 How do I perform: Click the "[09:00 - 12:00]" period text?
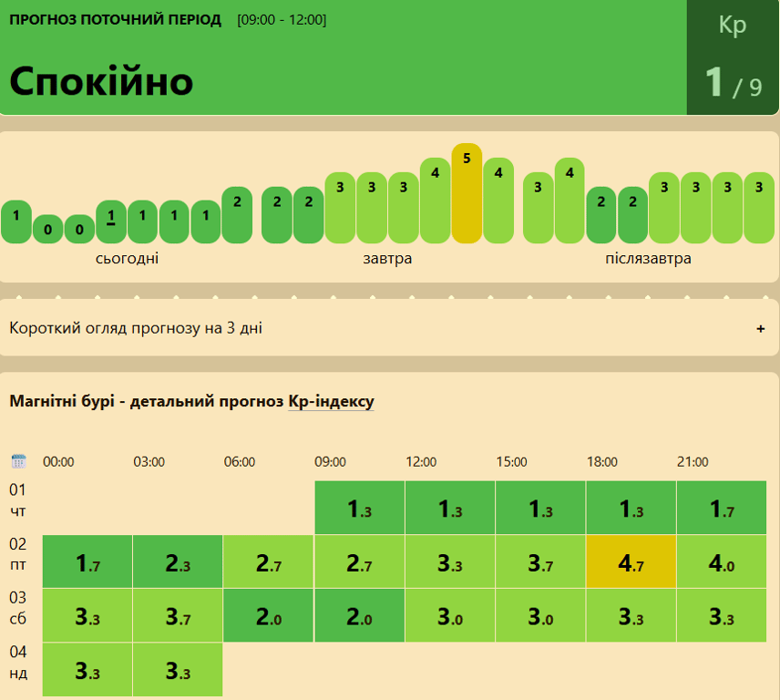[282, 20]
